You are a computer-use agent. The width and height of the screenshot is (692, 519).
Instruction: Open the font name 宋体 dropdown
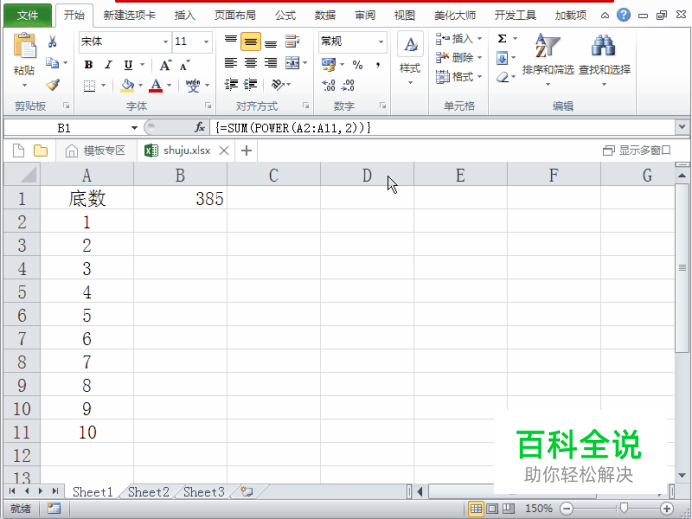165,42
